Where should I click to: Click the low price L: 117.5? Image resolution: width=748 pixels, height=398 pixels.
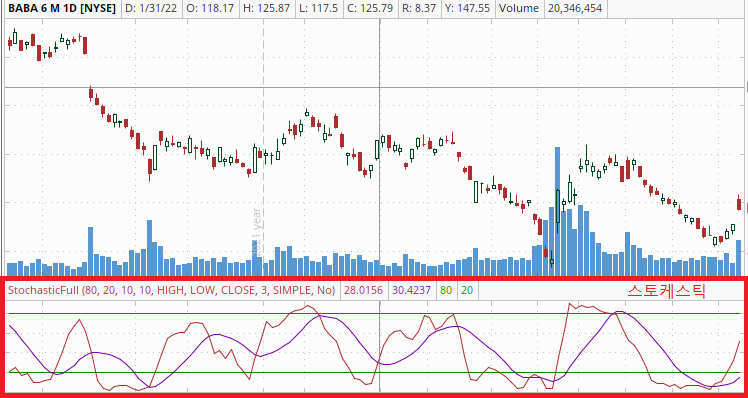[x=319, y=8]
